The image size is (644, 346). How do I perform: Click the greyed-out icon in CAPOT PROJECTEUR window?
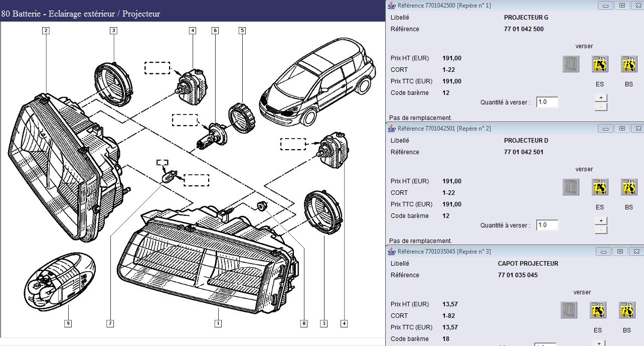tap(569, 310)
